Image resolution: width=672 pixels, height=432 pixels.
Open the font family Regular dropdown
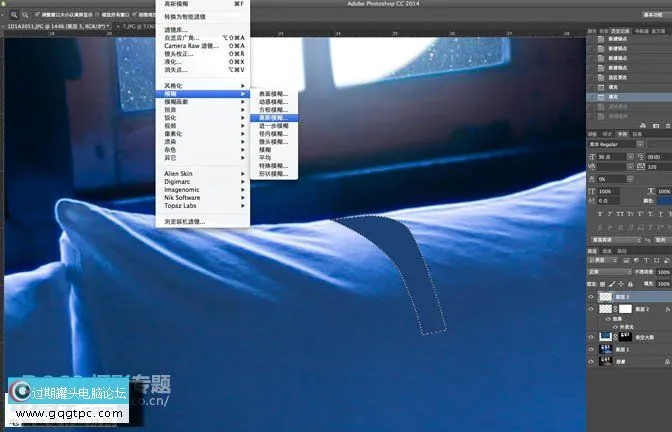click(x=614, y=144)
